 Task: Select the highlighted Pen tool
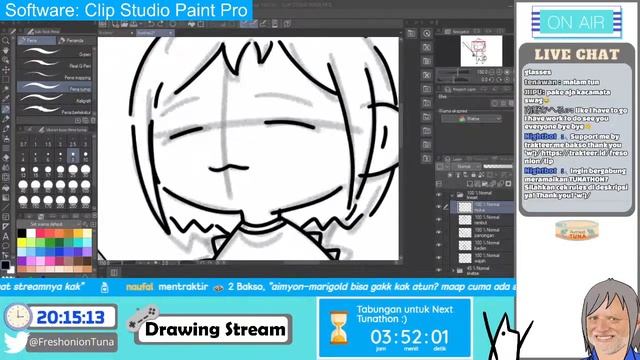(x=6, y=109)
